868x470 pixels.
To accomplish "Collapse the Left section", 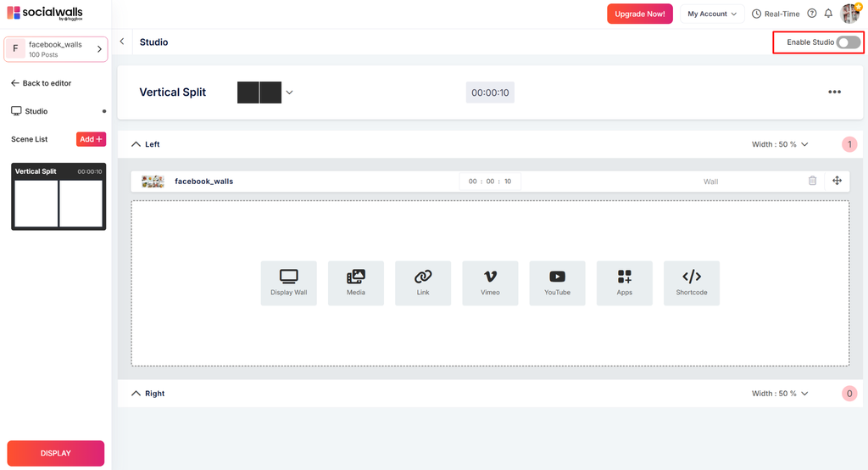I will (x=136, y=144).
